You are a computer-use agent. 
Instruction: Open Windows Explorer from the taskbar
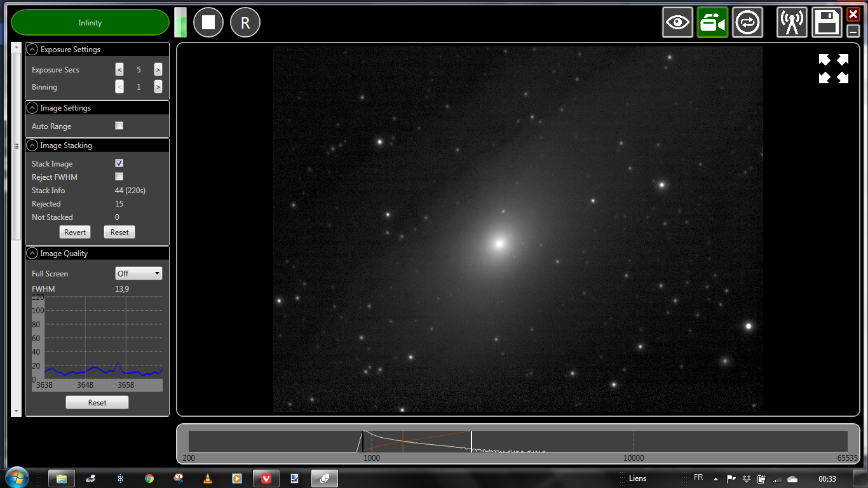click(x=62, y=478)
